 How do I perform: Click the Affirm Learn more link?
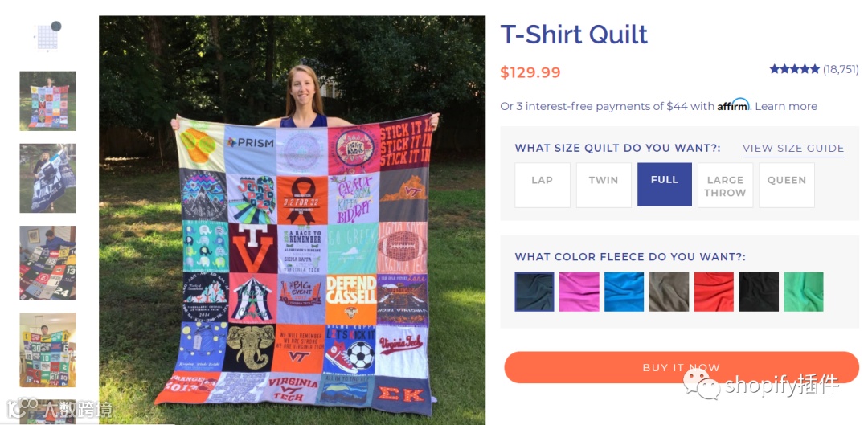pos(786,106)
